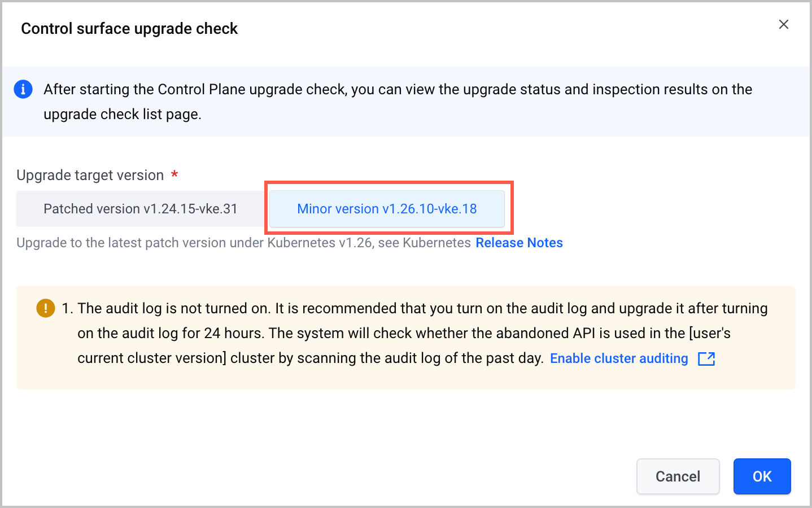Click the Upgrade target version label
812x508 pixels.
coord(90,175)
